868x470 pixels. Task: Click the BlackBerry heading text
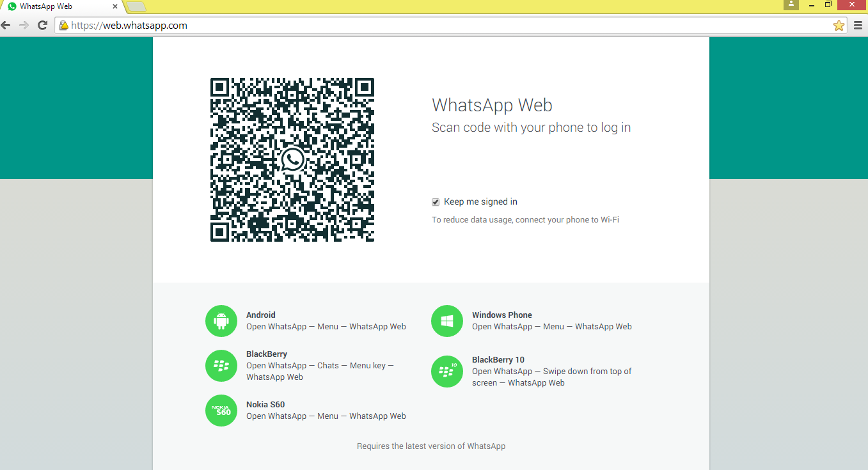(267, 354)
